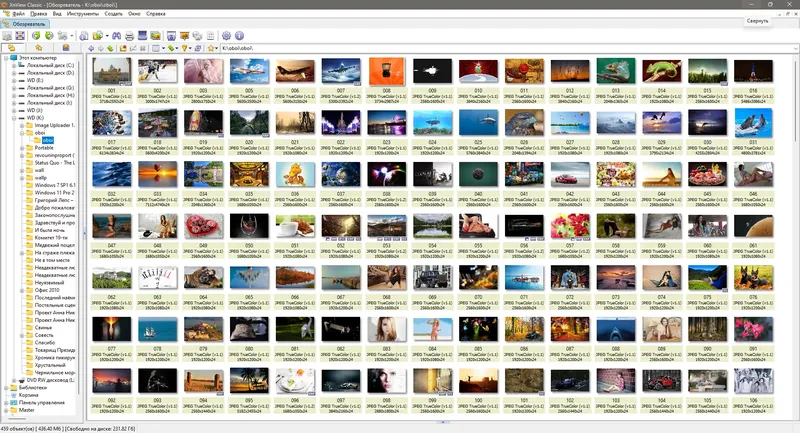Image resolution: width=800 pixels, height=433 pixels.
Task: Select thumbnail 076 dogs image
Action: click(753, 278)
